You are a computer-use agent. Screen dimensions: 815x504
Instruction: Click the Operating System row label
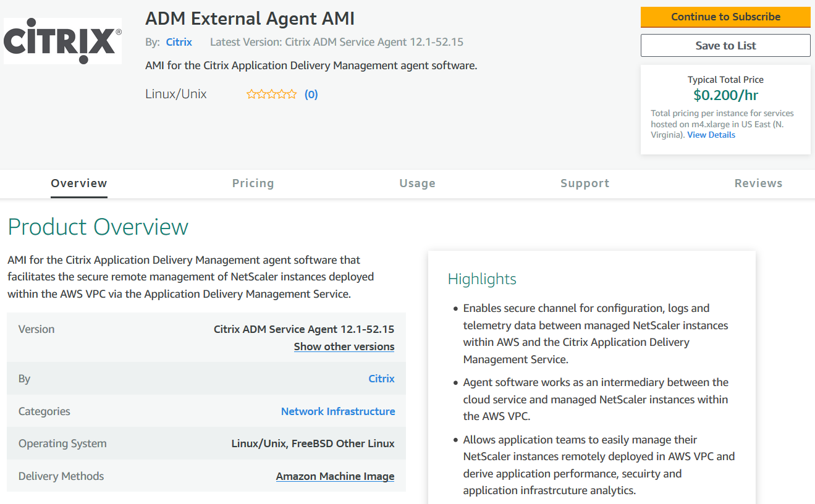(62, 443)
